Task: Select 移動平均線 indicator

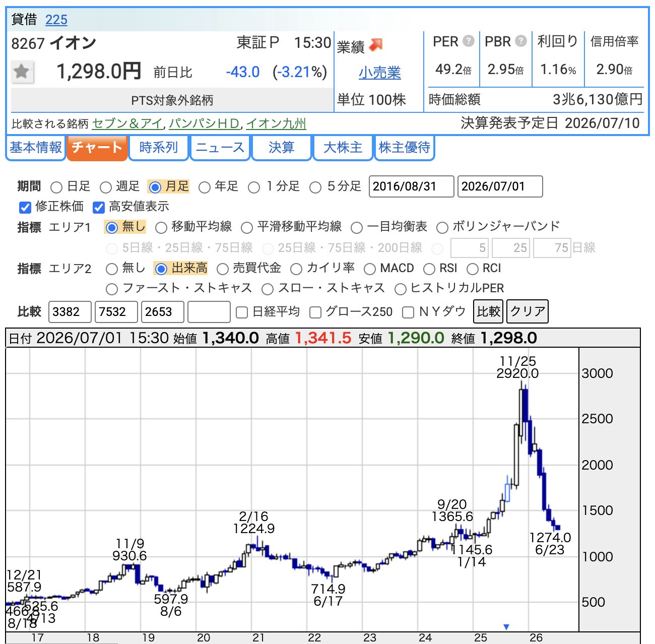Action: pos(161,228)
